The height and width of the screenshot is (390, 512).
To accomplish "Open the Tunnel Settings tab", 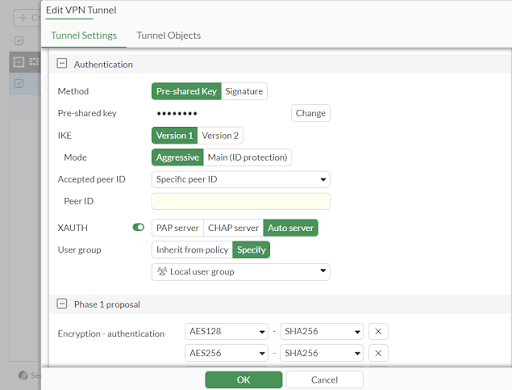I will [84, 36].
